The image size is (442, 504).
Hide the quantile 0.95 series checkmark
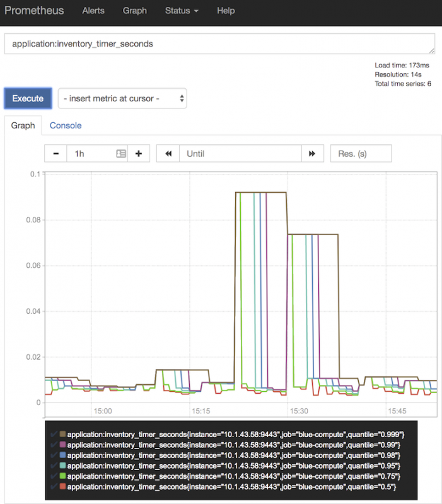tap(52, 466)
